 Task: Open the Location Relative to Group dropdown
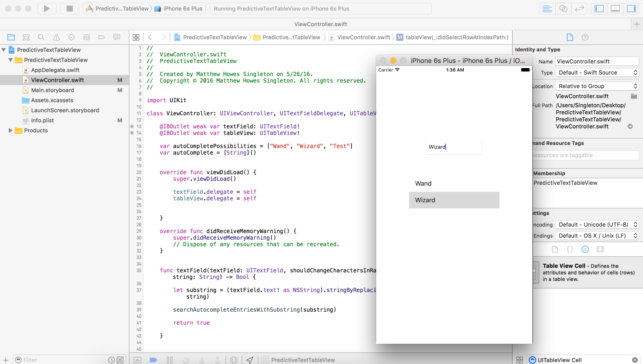pos(597,86)
